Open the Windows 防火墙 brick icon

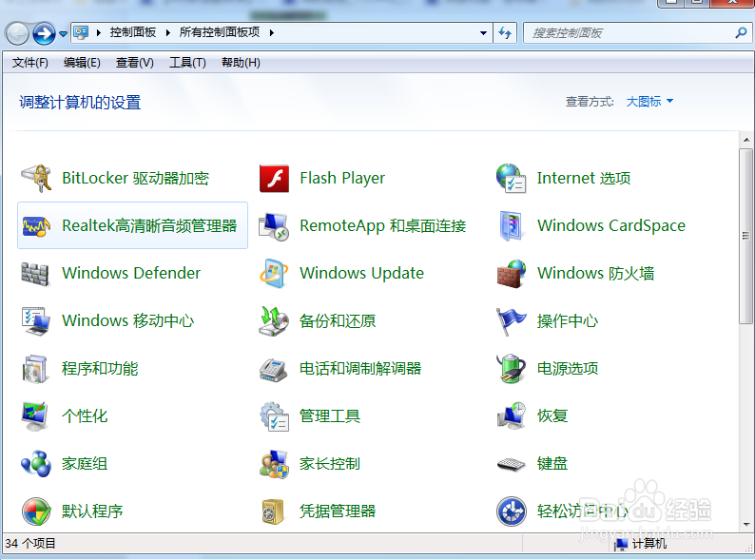point(511,274)
